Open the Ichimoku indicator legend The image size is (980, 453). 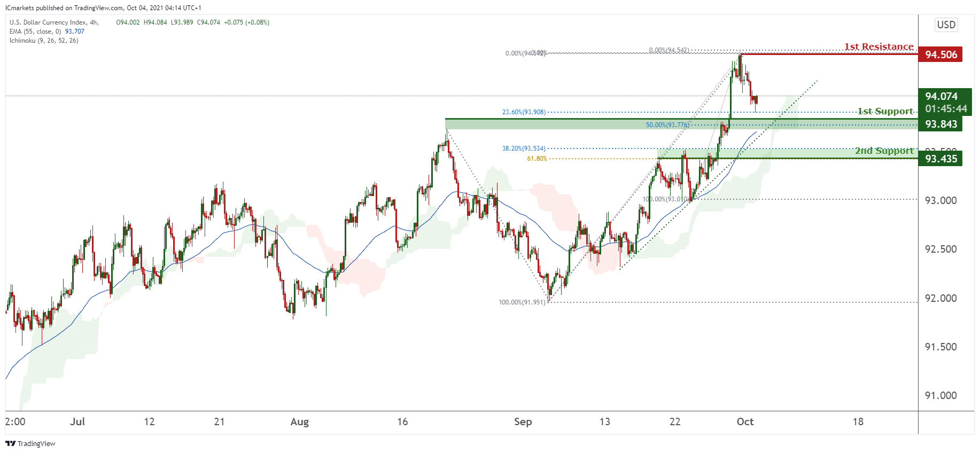44,41
